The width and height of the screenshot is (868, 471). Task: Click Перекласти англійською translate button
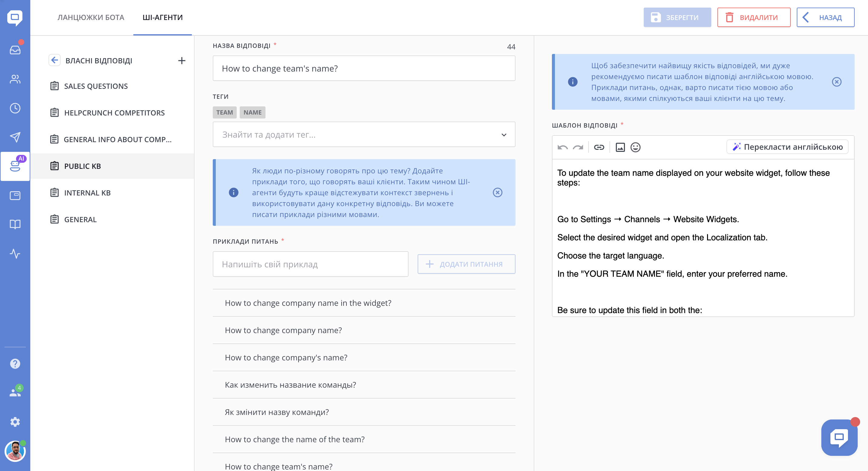[787, 147]
